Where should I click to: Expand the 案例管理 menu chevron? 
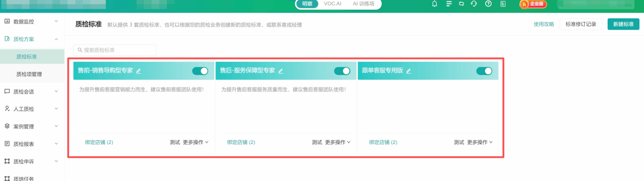click(56, 126)
